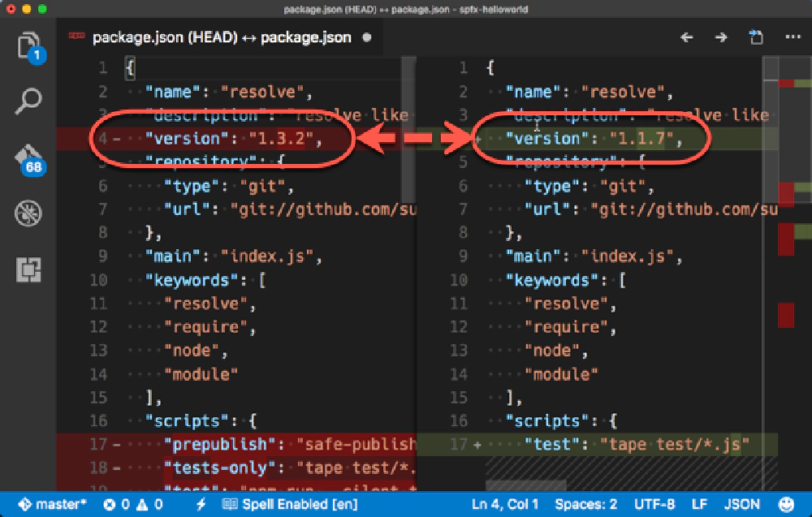Select the package.json (HEAD) ↔ package.json tab

click(x=220, y=37)
